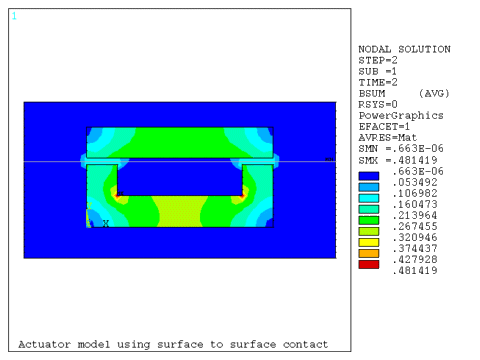Image resolution: width=480 pixels, height=360 pixels.
Task: Click the legend value .320946
Action: click(415, 237)
